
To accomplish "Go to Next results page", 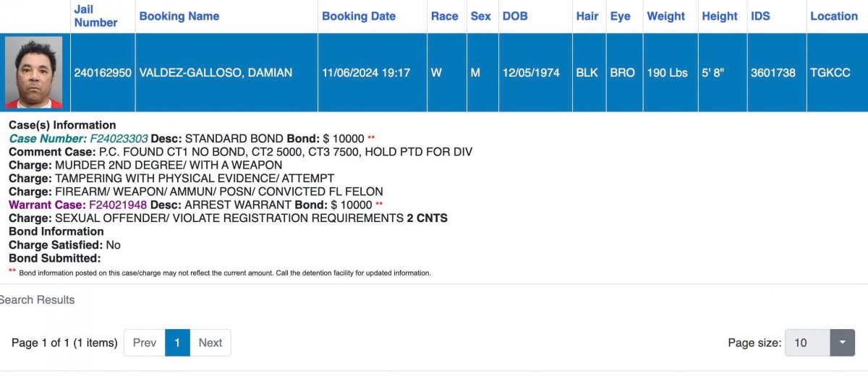I will [210, 343].
